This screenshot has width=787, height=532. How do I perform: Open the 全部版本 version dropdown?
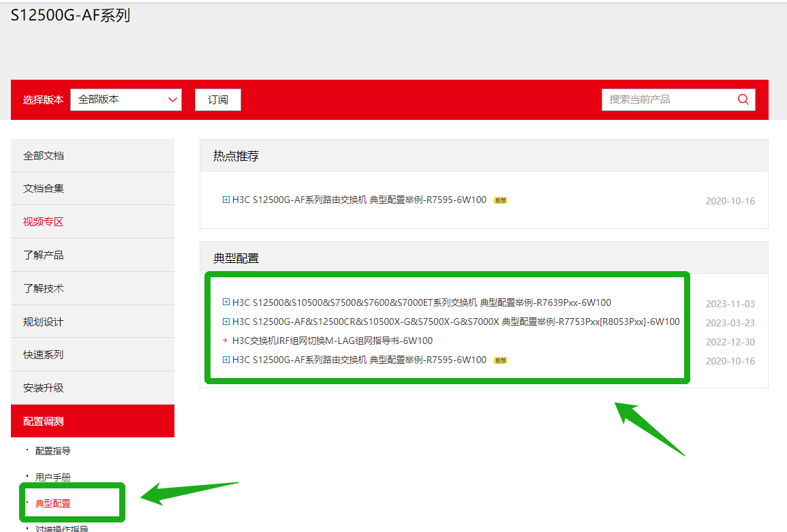click(x=126, y=99)
